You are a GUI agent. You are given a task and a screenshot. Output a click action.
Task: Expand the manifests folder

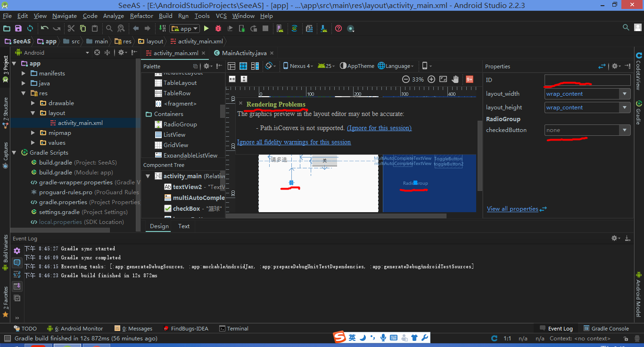(24, 74)
